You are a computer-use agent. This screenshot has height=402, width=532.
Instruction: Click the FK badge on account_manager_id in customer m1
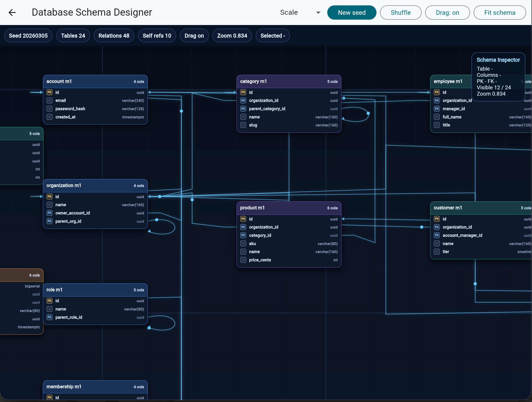pos(437,235)
